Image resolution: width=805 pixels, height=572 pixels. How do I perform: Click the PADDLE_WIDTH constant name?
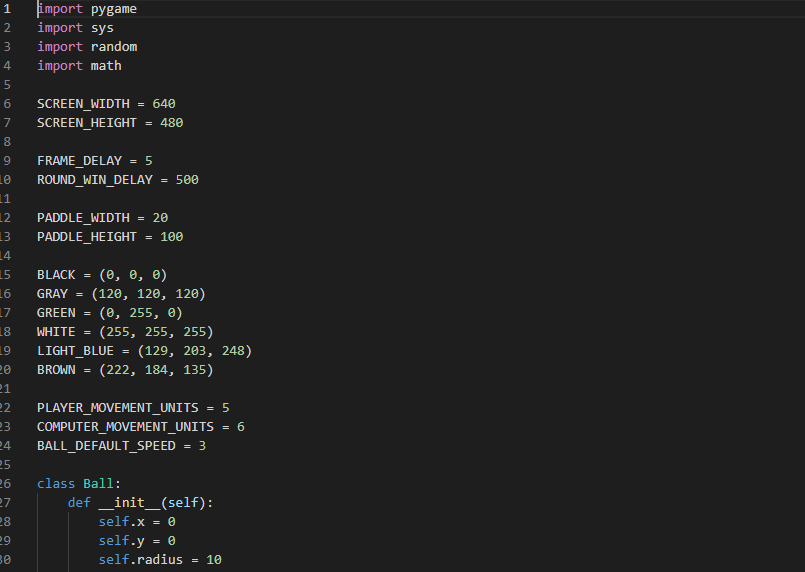coord(83,218)
